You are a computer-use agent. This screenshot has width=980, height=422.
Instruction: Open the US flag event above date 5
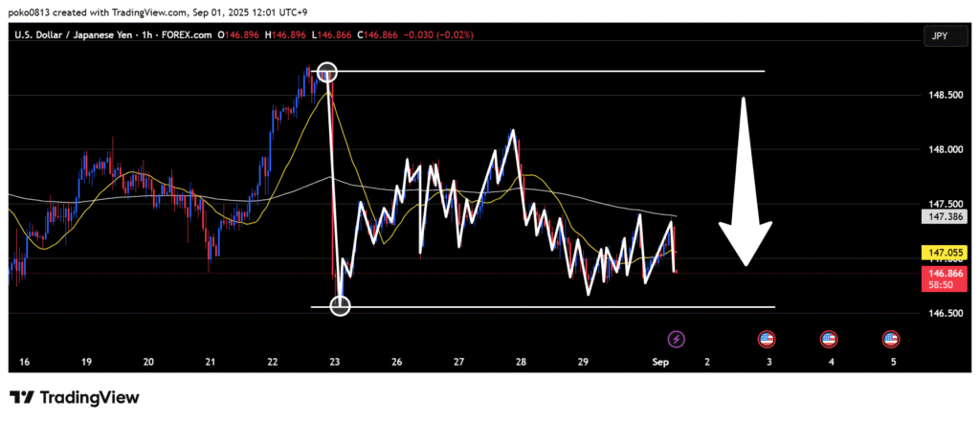[x=891, y=339]
